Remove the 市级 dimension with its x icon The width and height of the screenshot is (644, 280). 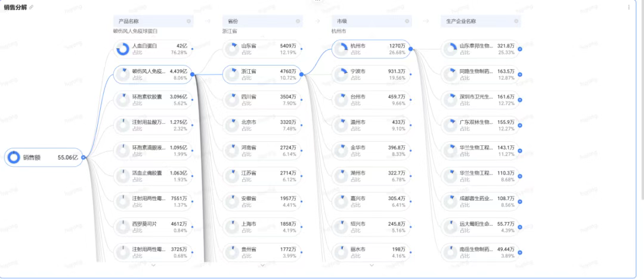pyautogui.click(x=407, y=21)
